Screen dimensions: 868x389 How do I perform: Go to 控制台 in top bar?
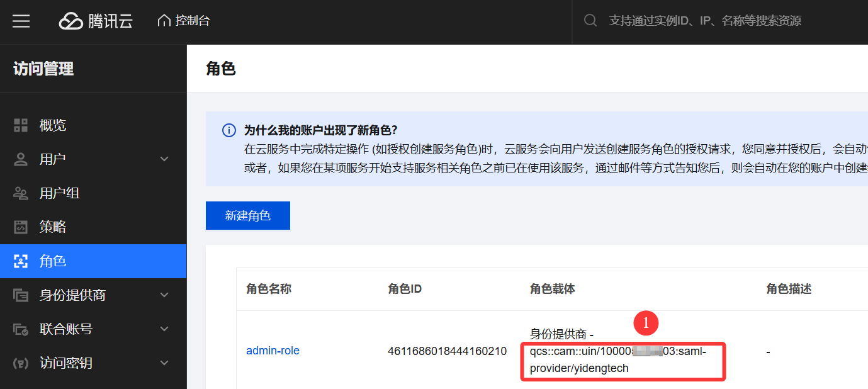pyautogui.click(x=192, y=21)
